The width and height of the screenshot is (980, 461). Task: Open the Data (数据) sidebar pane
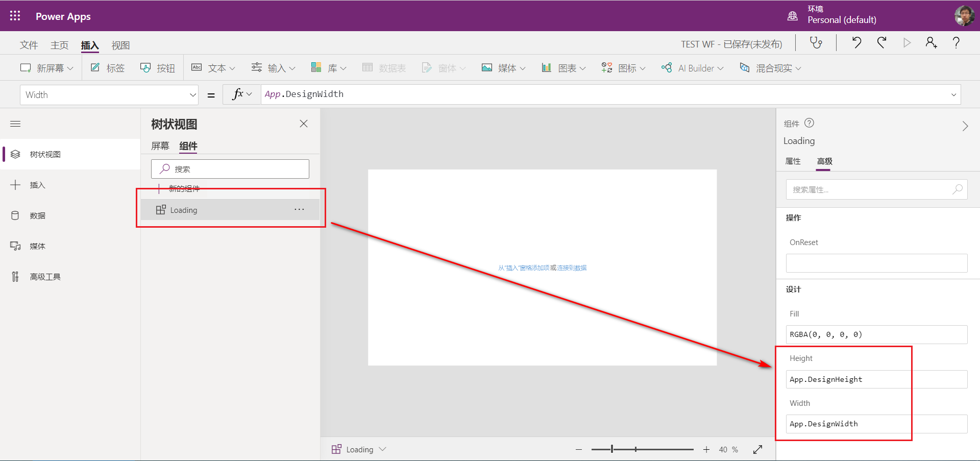70,215
